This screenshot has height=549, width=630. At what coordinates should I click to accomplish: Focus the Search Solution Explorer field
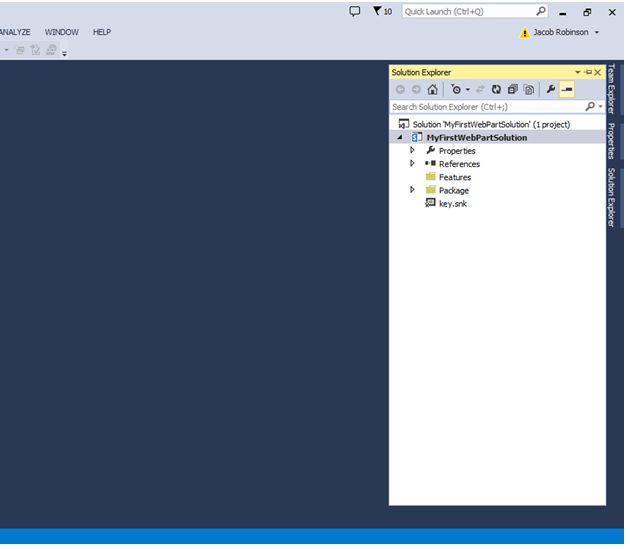[487, 107]
